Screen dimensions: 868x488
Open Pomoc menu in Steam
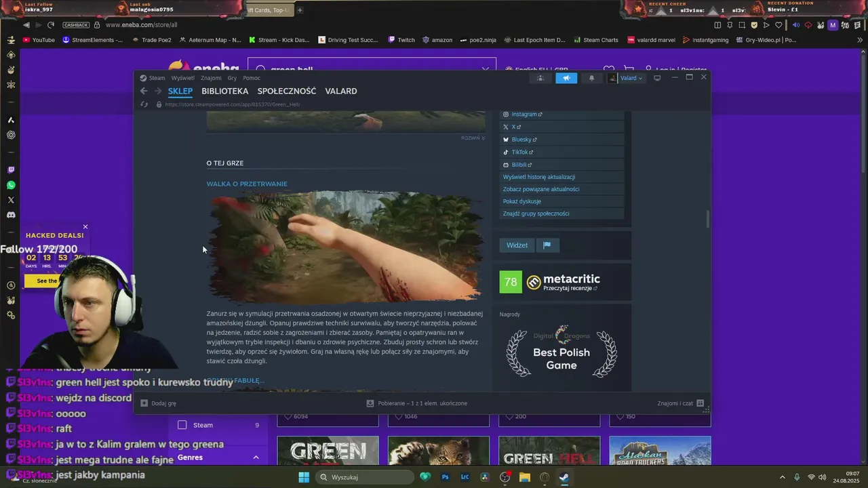coord(252,78)
